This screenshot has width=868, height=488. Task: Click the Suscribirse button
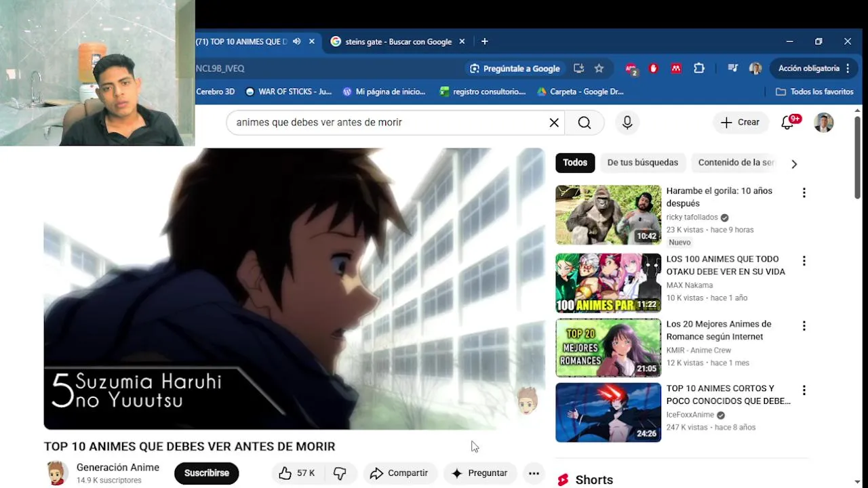pos(207,473)
